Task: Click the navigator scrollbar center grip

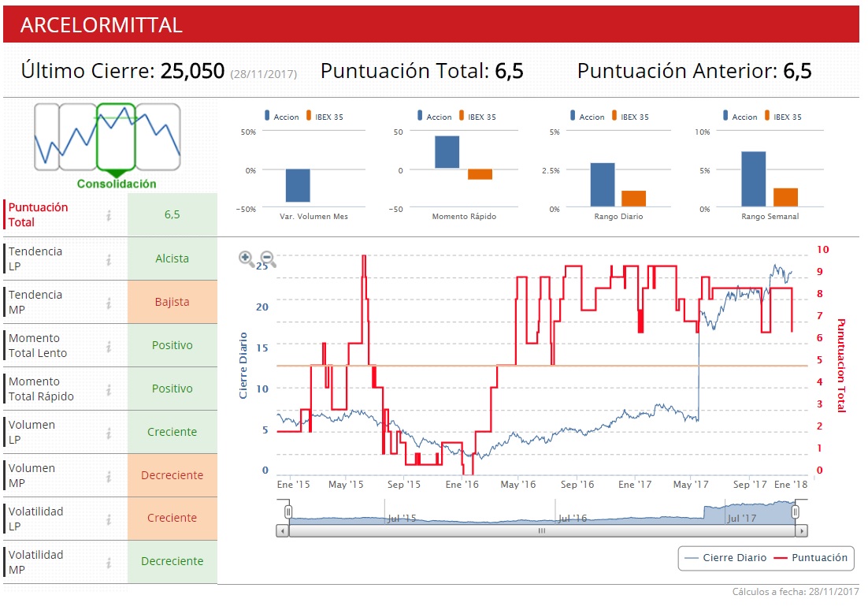Action: (x=542, y=530)
